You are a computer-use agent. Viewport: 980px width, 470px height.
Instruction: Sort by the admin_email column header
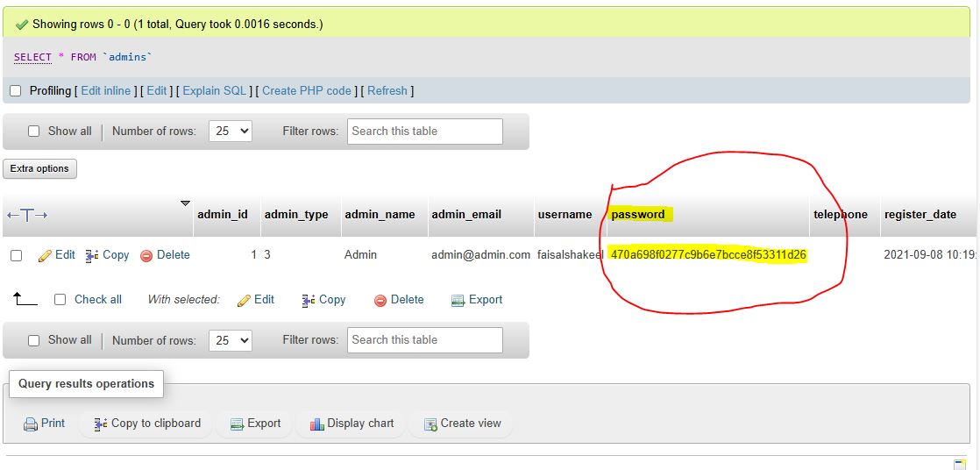tap(466, 215)
